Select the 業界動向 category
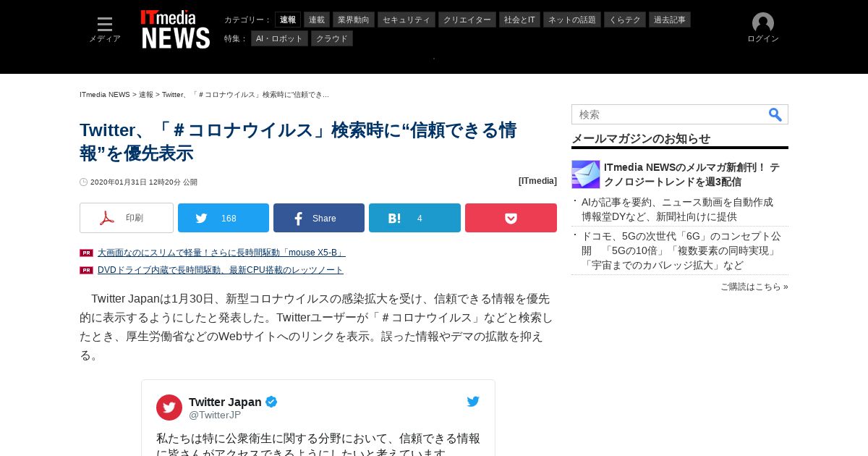The width and height of the screenshot is (868, 456). [x=354, y=20]
